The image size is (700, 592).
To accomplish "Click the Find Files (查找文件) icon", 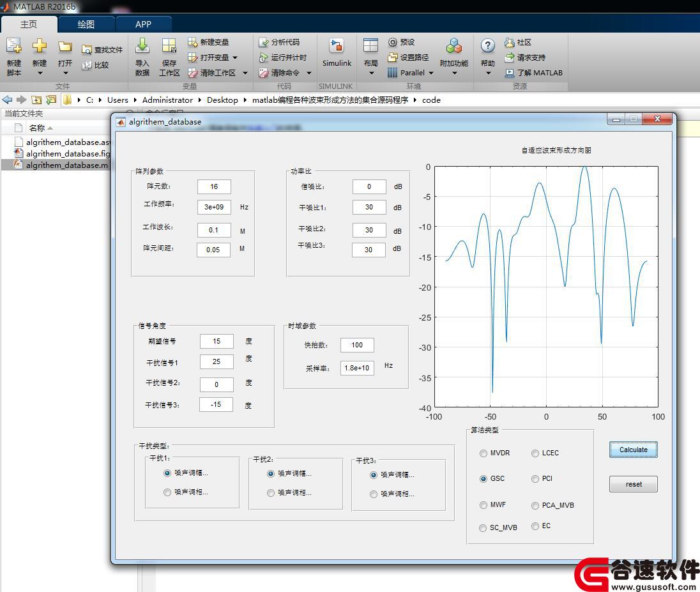I will 87,50.
